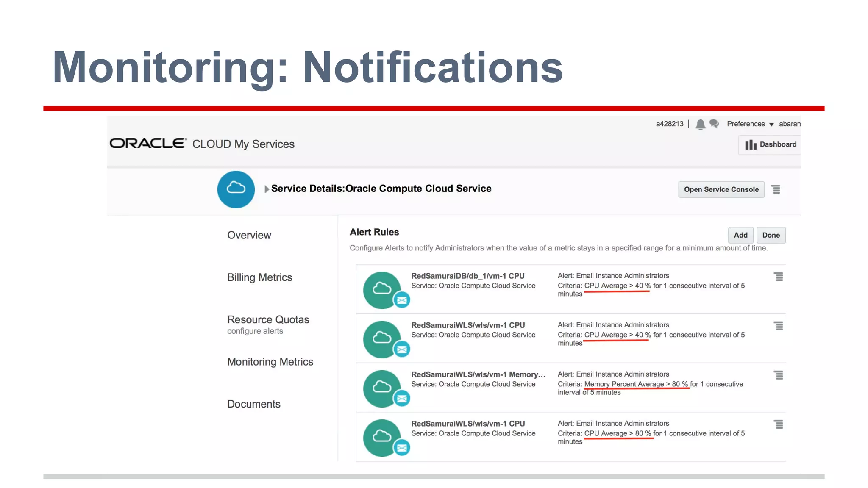Expand the Service Details triangle
868x488 pixels.
tap(267, 189)
